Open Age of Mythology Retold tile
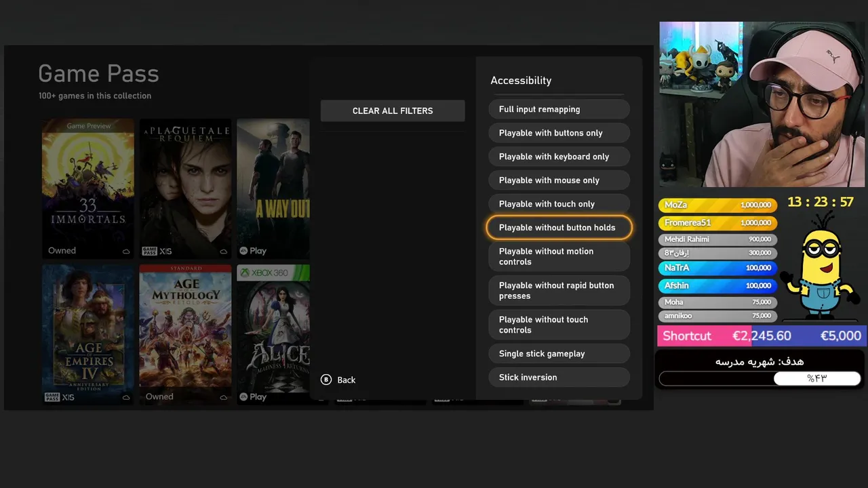 [185, 335]
